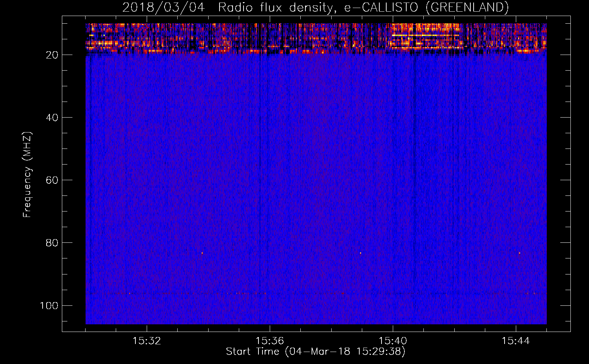
Task: Click the 20 frequency tick label
Action: click(x=52, y=55)
